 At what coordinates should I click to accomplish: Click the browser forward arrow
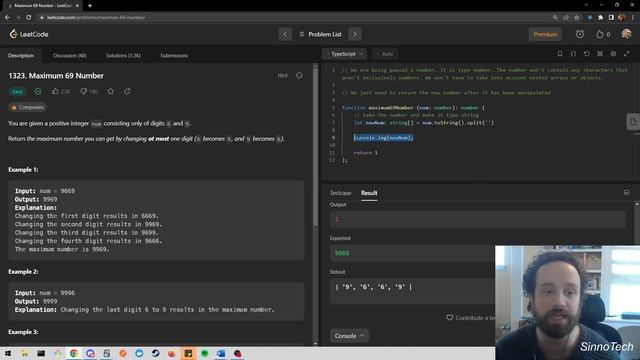18,18
